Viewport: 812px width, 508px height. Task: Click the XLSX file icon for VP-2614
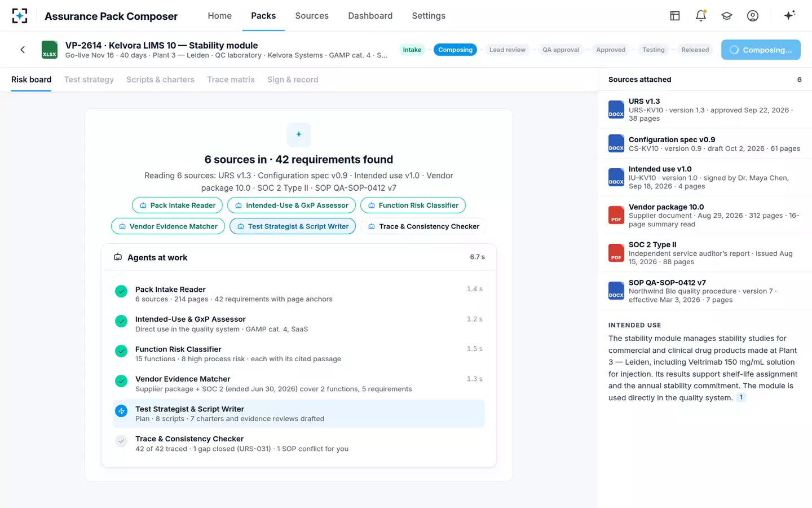[x=50, y=50]
